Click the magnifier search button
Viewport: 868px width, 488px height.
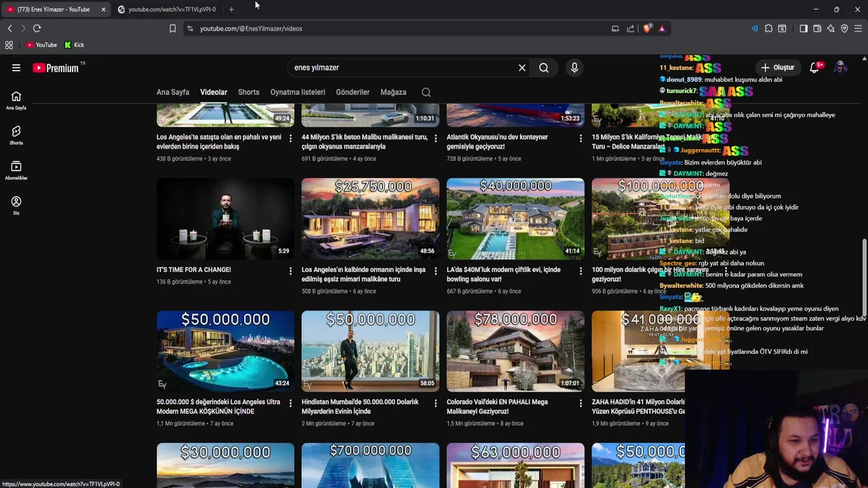[x=544, y=68]
